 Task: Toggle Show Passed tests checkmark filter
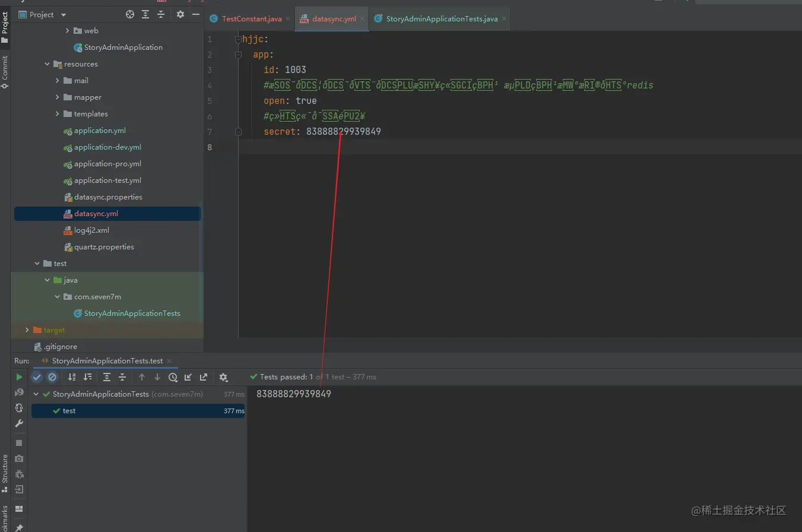pyautogui.click(x=37, y=377)
